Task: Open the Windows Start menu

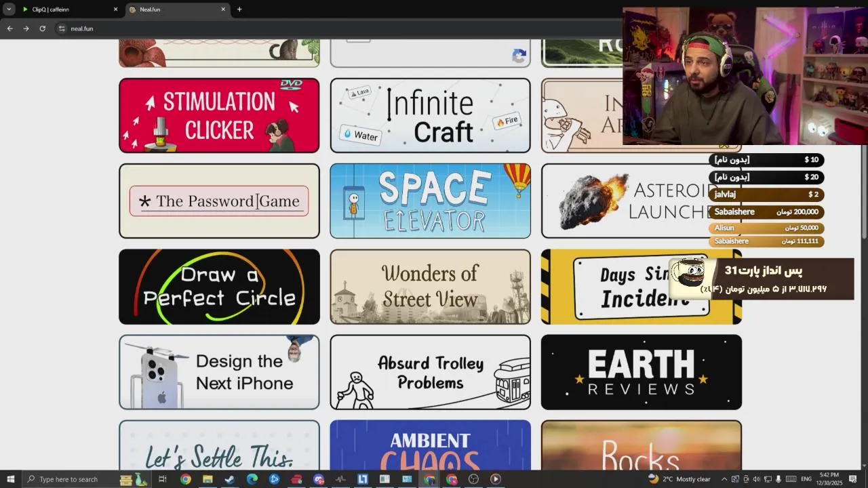Action: coord(10,479)
